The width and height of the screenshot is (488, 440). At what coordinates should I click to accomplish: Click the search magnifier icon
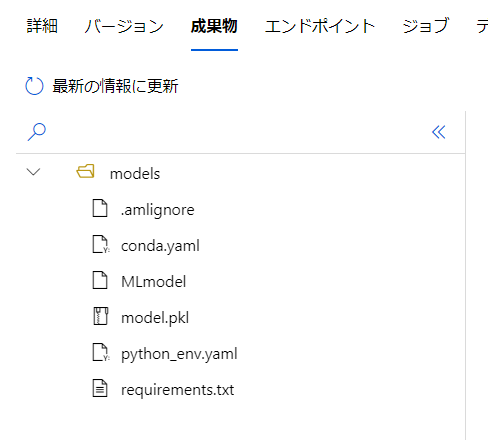[36, 132]
